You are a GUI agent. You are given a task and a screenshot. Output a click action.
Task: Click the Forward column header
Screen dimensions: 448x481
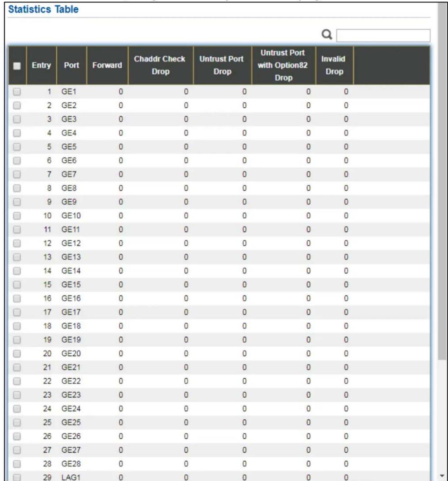(107, 65)
